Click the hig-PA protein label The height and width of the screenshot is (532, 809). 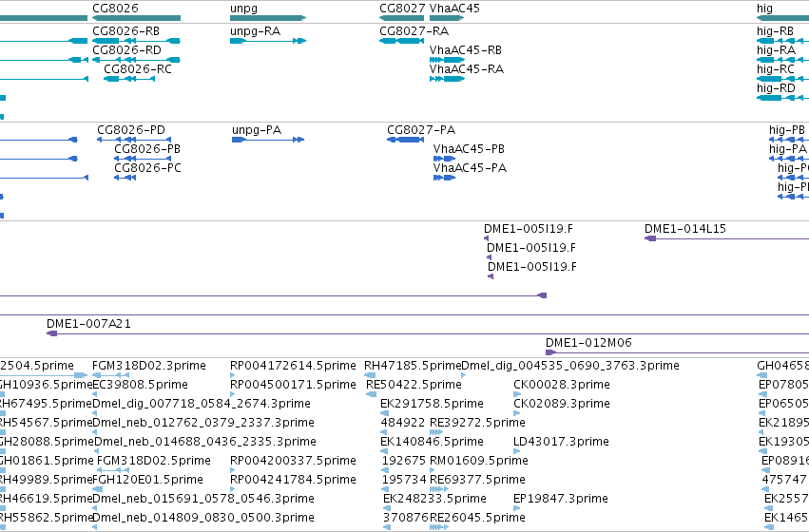point(788,149)
